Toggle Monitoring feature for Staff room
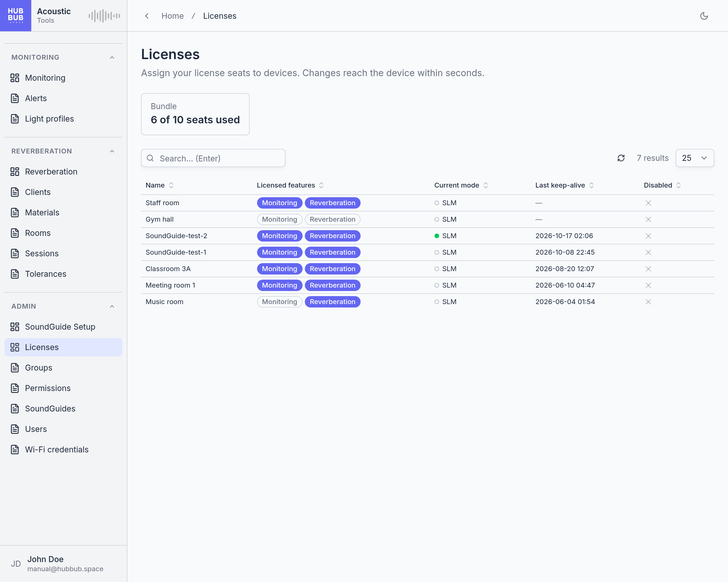The width and height of the screenshot is (728, 582). click(x=279, y=203)
